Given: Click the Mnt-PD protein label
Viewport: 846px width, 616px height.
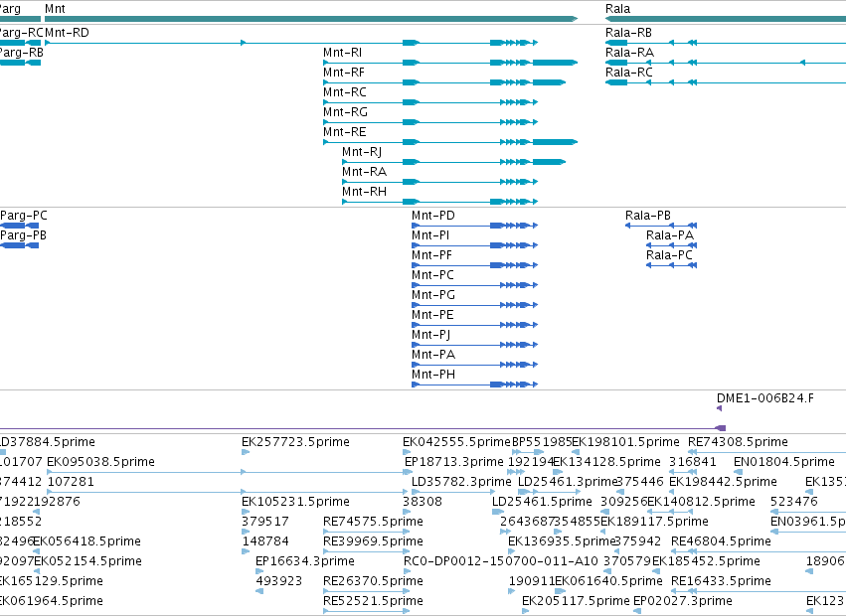Looking at the screenshot, I should [433, 216].
